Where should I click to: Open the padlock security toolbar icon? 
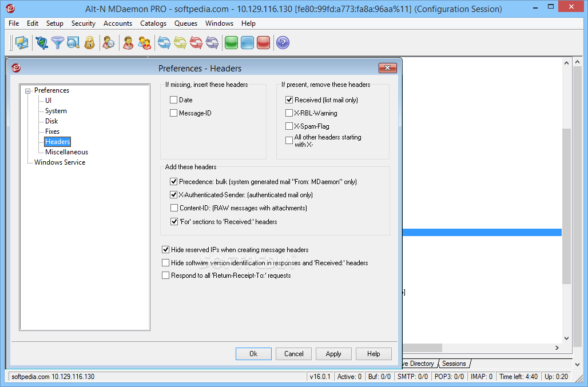[x=89, y=43]
